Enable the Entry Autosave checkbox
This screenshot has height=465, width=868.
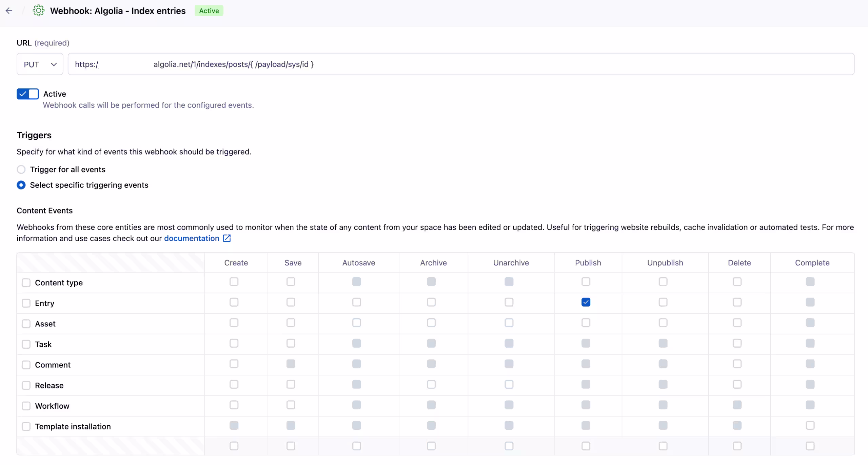[x=357, y=302]
